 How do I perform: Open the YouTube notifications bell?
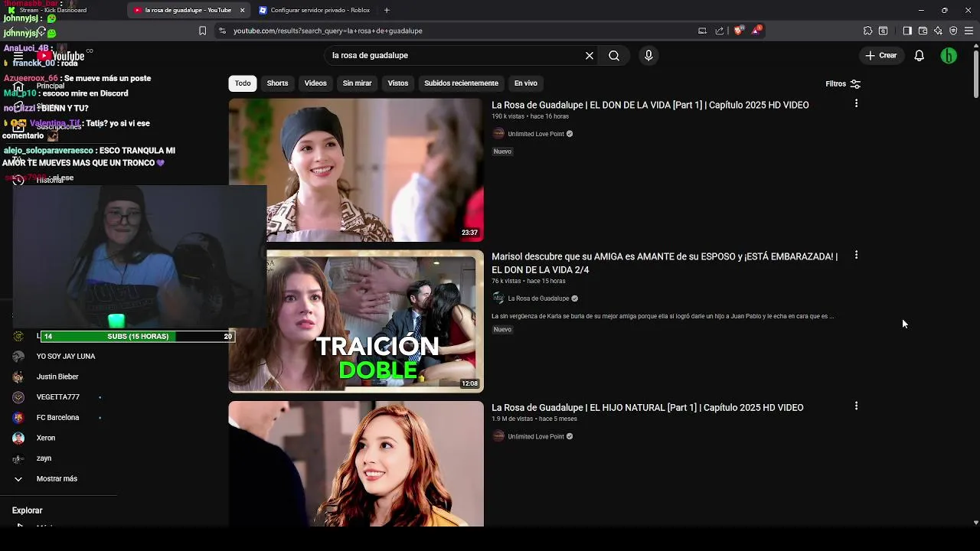click(920, 56)
